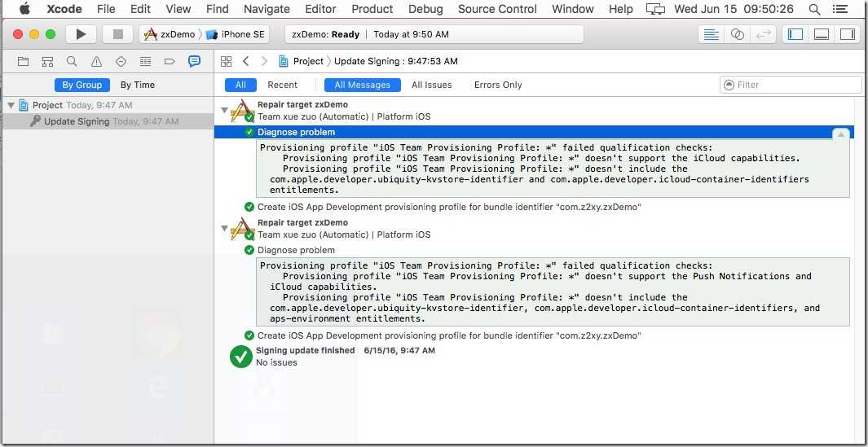Open the Symbol navigator icon

pyautogui.click(x=47, y=61)
